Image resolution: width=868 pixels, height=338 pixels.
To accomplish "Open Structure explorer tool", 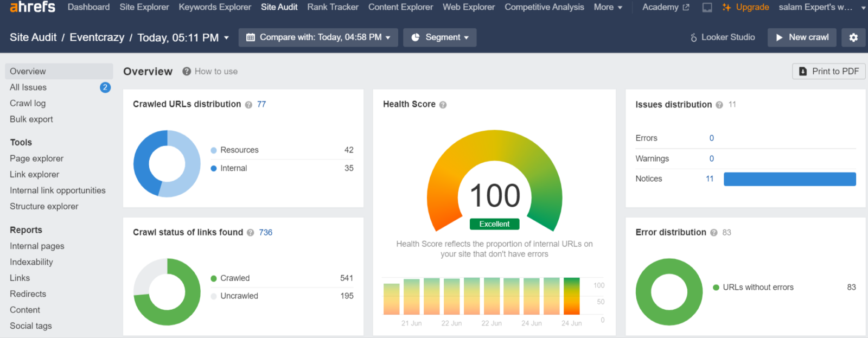I will coord(44,207).
